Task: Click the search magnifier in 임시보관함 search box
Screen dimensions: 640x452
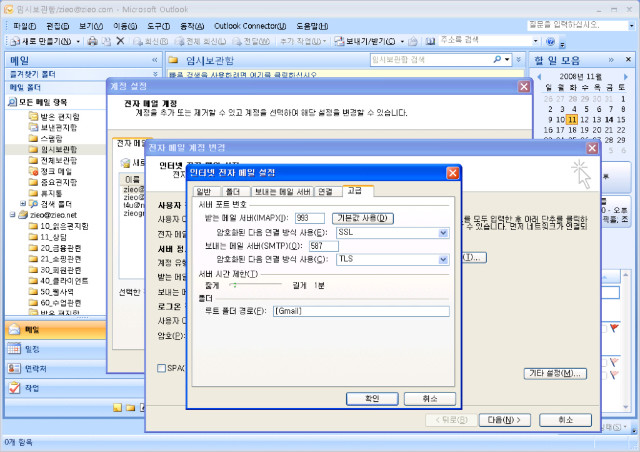Action: pyautogui.click(x=497, y=60)
